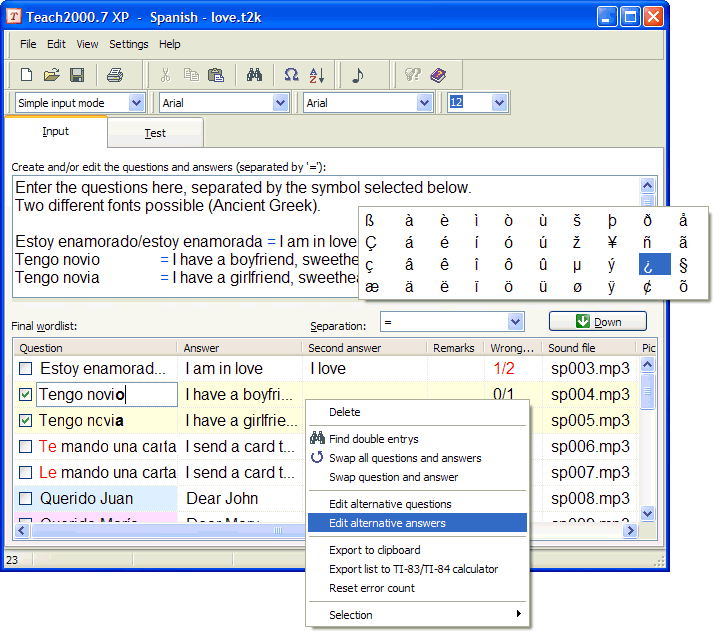The width and height of the screenshot is (713, 631).
Task: Open the Separation symbol dropdown
Action: (515, 322)
